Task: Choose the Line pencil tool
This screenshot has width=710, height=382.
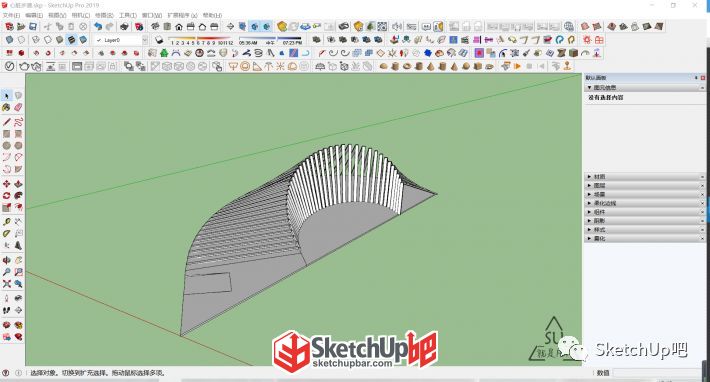Action: 6,122
